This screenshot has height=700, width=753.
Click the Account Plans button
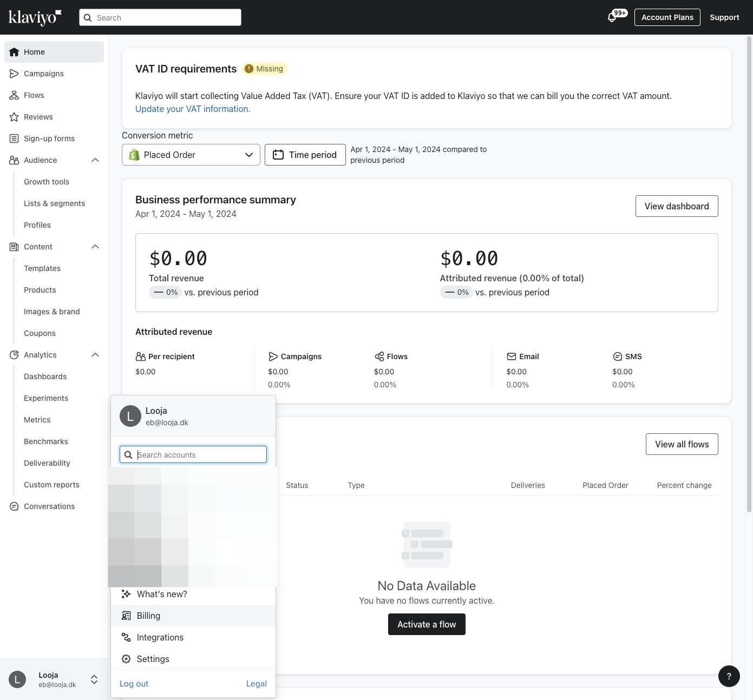click(667, 17)
